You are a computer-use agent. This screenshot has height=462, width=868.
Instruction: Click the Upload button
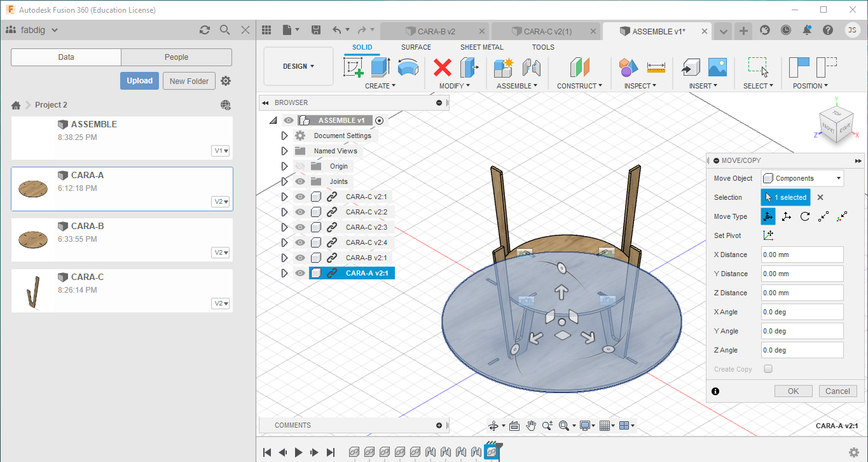click(139, 81)
